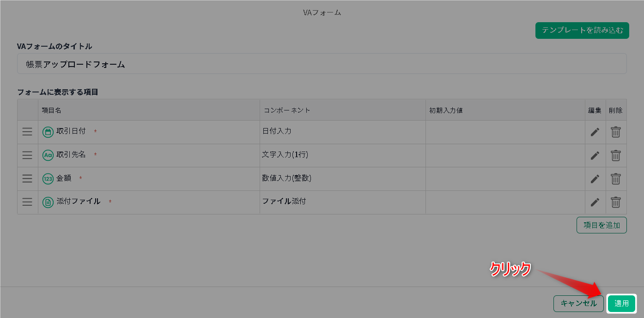The height and width of the screenshot is (318, 644).
Task: Edit the 取引日付 row with pencil icon
Action: (x=595, y=132)
